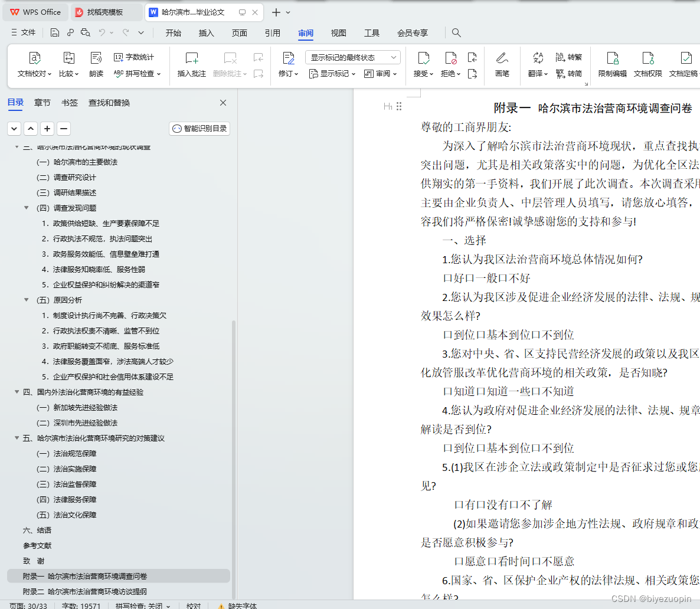This screenshot has height=609, width=700.
Task: Click the 页面: 30/33 page indicator
Action: (28, 605)
